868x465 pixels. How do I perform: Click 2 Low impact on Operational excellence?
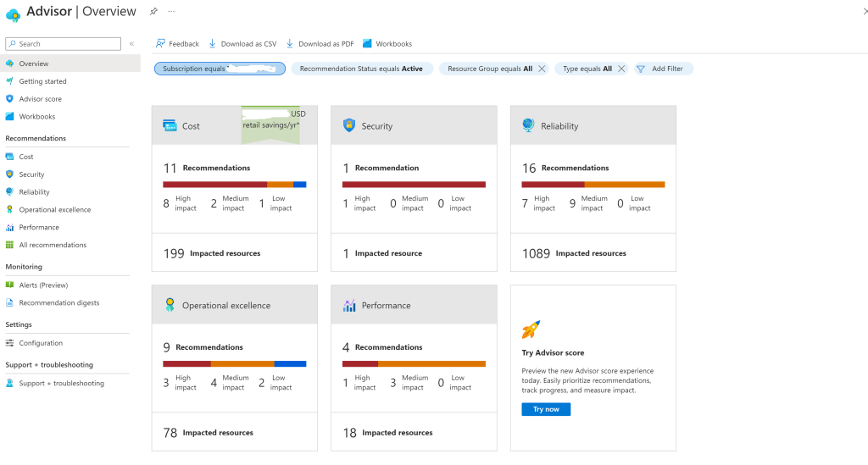[x=275, y=383]
